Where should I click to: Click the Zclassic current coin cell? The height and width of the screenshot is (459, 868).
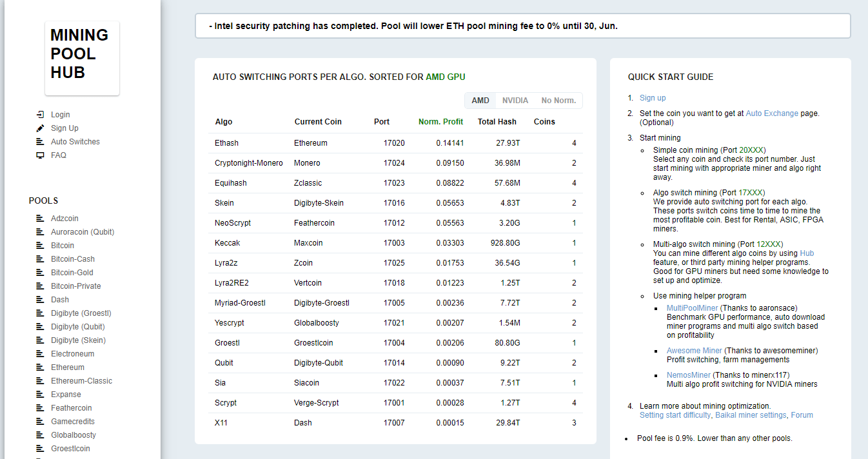pos(308,183)
